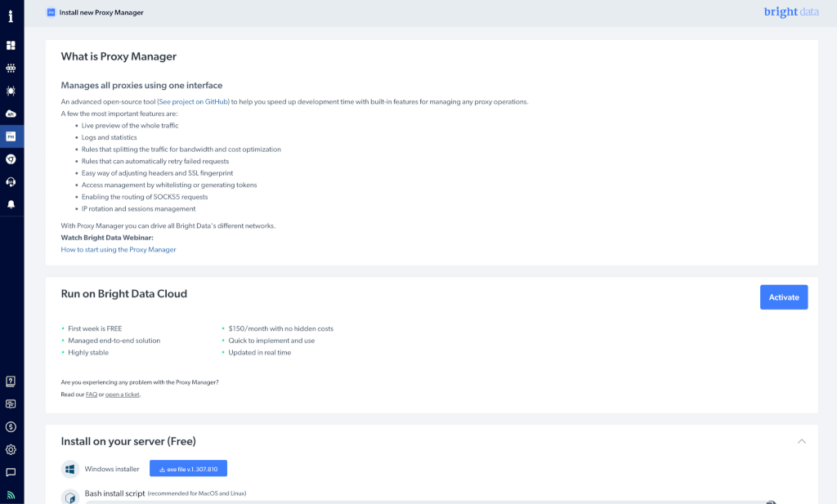
Task: Click 'Quick to implement and use' text
Action: pos(271,341)
